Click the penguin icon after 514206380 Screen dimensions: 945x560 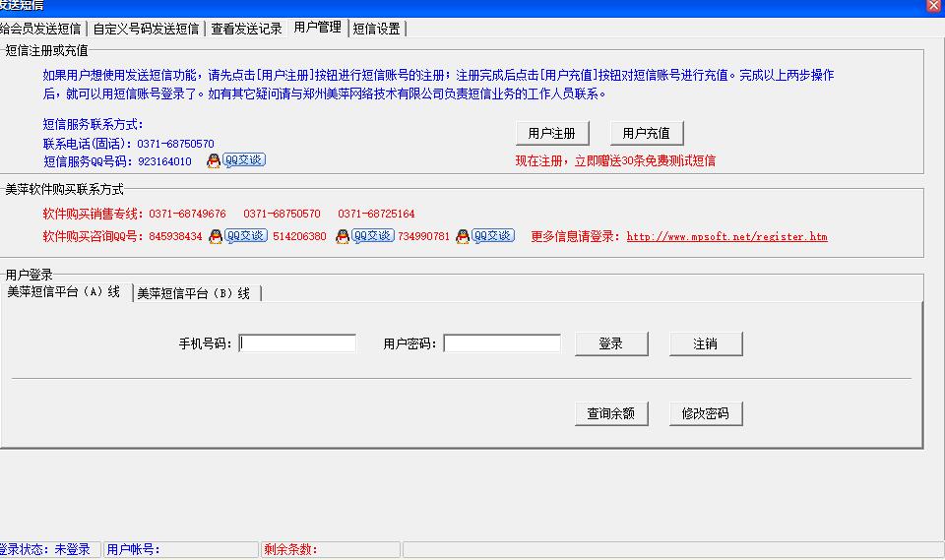343,236
